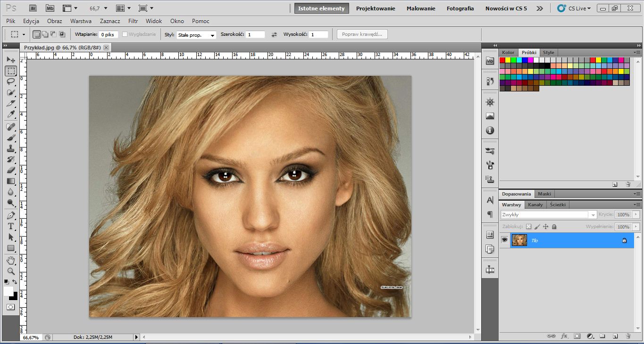Screen dimensions: 644x344
Task: Open Krycie opacity slider arrow
Action: pos(636,214)
